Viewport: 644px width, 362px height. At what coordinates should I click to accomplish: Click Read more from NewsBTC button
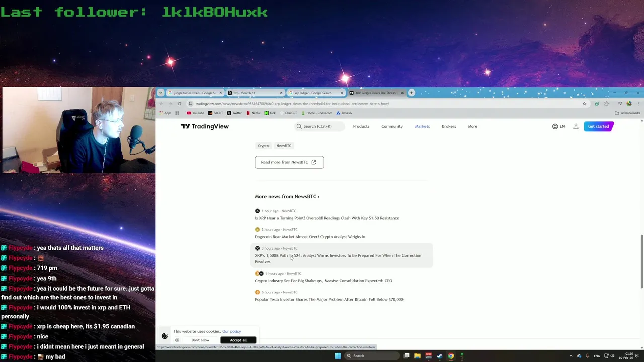click(x=289, y=162)
